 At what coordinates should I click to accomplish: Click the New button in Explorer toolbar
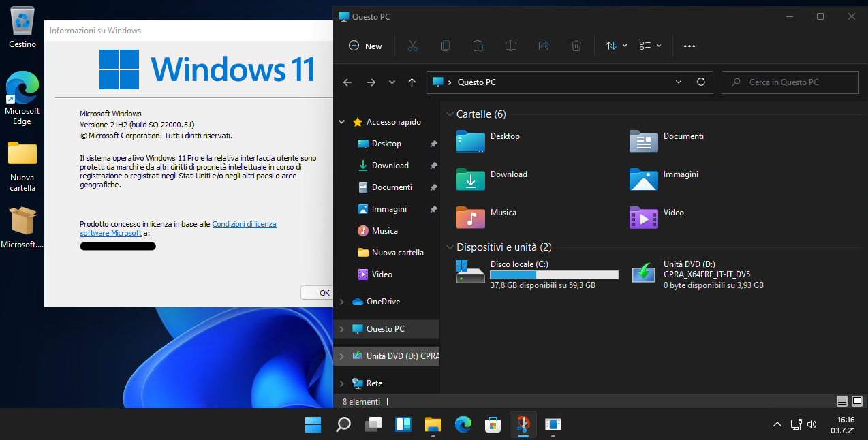pos(365,46)
